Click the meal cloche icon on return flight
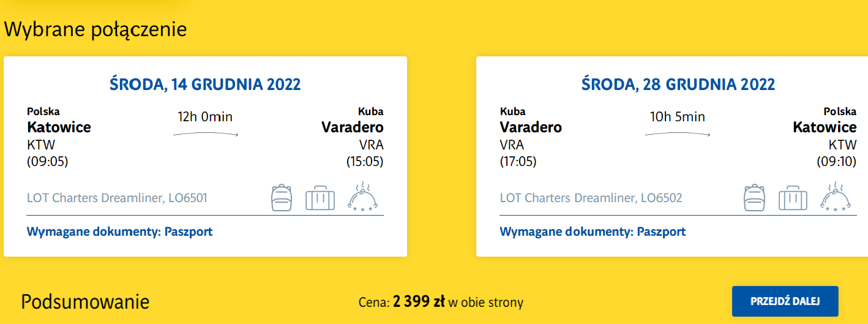The height and width of the screenshot is (324, 868). pos(836,196)
